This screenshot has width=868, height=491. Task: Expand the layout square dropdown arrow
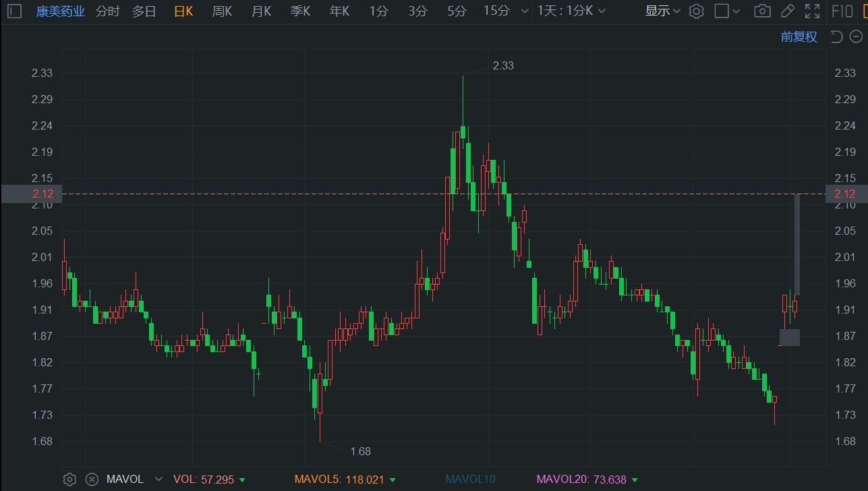[x=736, y=11]
